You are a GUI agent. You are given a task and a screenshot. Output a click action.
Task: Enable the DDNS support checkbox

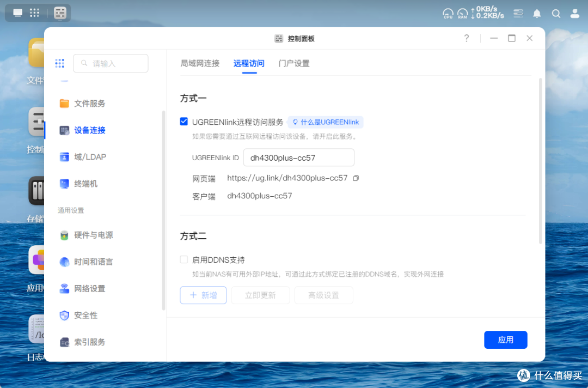tap(184, 260)
